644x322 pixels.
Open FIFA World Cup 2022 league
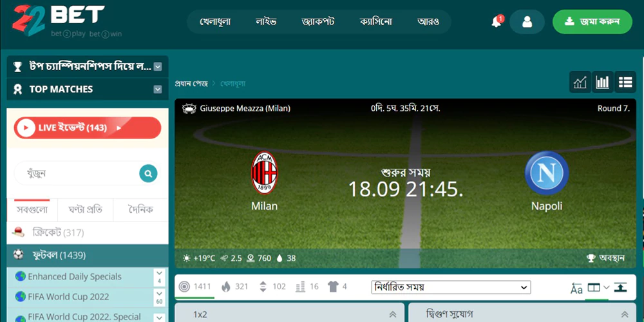(68, 296)
